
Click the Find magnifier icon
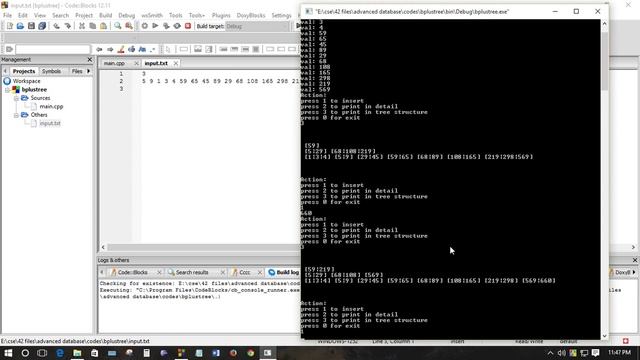pos(118,26)
